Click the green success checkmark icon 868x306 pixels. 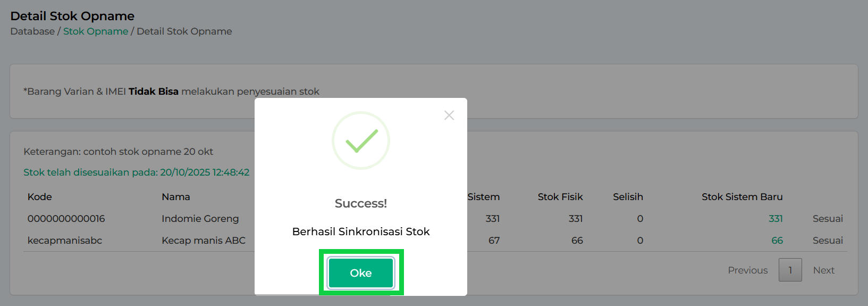point(361,140)
